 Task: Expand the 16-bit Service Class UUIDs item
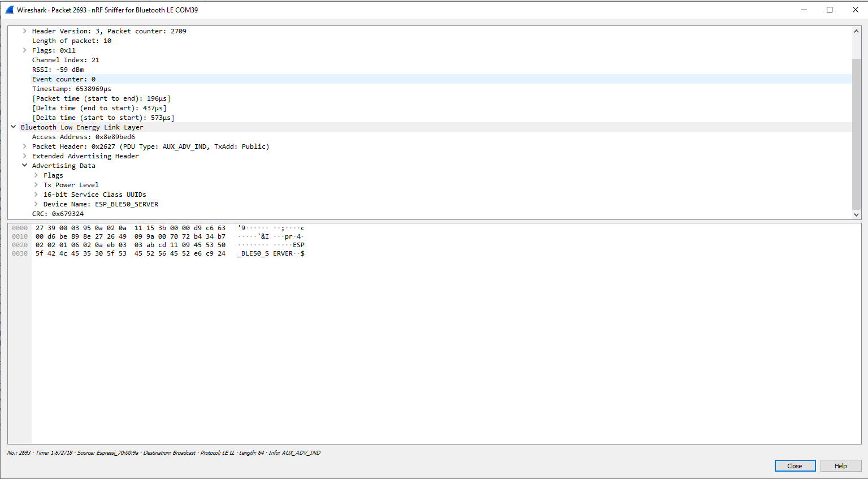[x=35, y=194]
